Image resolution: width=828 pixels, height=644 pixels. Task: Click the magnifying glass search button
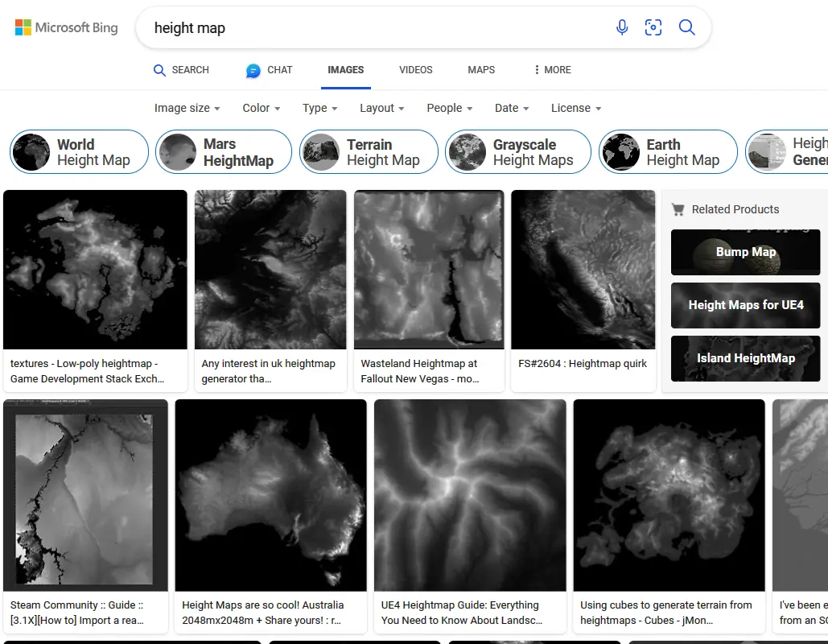pos(686,27)
